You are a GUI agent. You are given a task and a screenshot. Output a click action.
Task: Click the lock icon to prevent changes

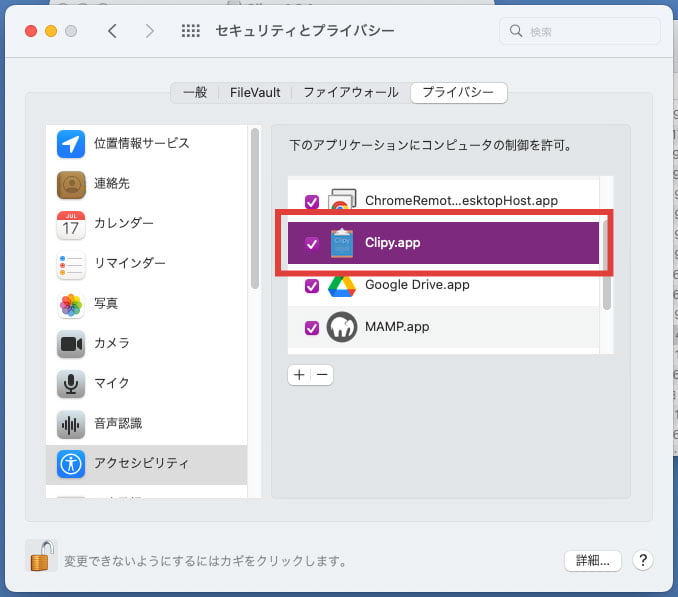point(41,555)
